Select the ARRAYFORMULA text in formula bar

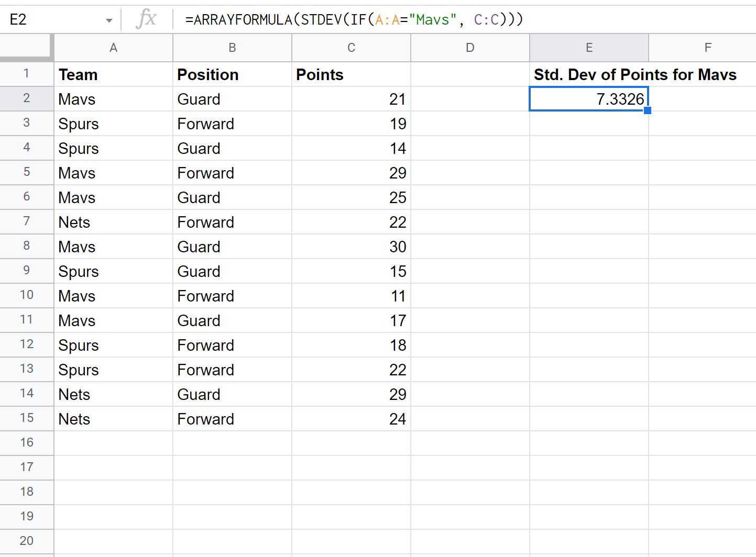pyautogui.click(x=220, y=19)
